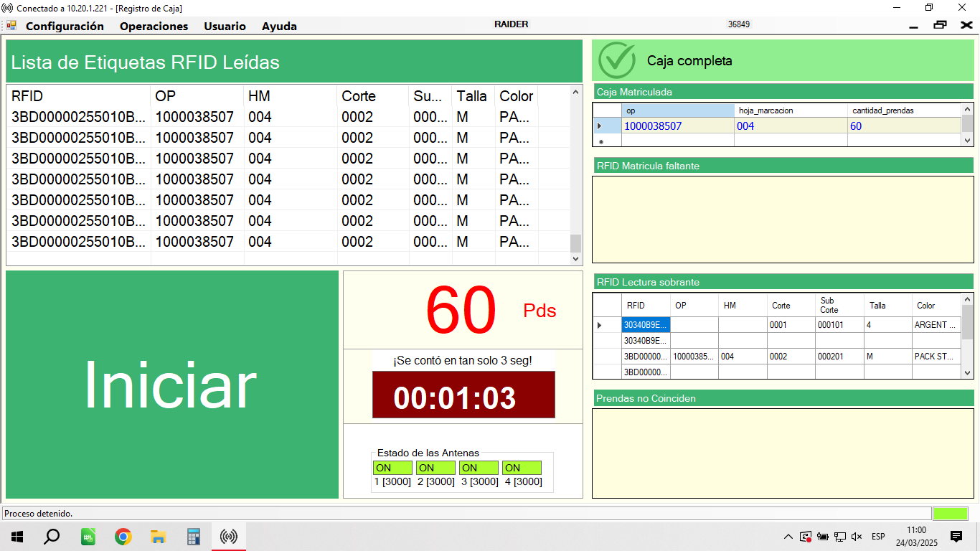Click the RFID app icon in taskbar

coord(229,537)
